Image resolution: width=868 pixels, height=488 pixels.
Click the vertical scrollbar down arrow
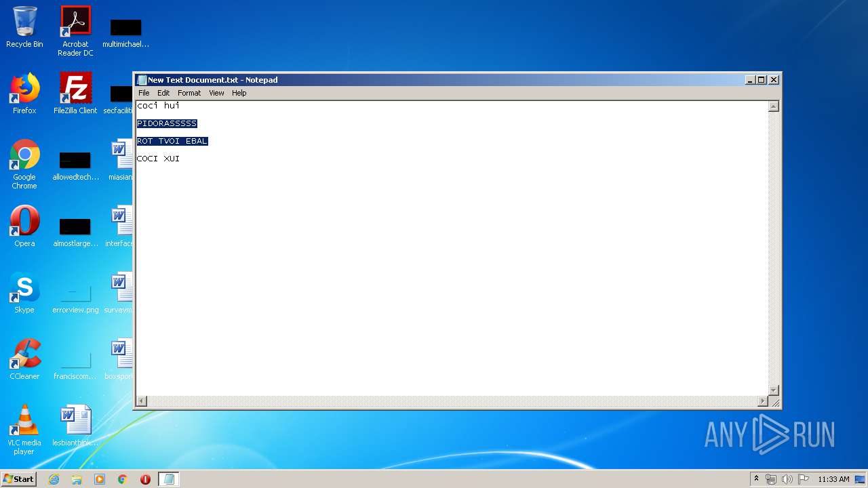(x=774, y=390)
